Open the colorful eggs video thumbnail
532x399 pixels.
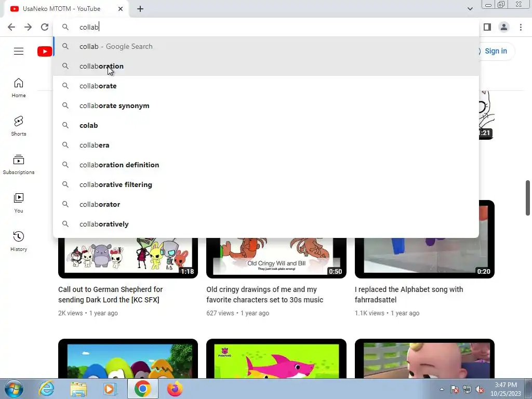click(x=128, y=358)
